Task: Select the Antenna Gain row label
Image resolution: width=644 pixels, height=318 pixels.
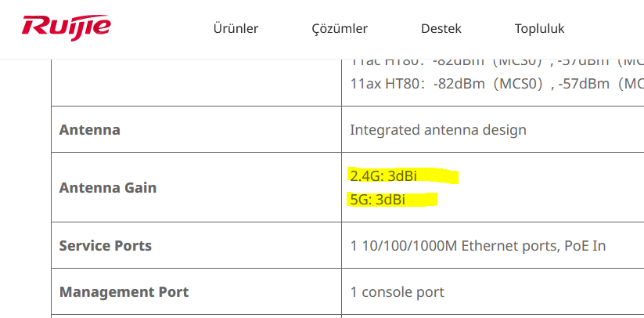Action: 108,188
